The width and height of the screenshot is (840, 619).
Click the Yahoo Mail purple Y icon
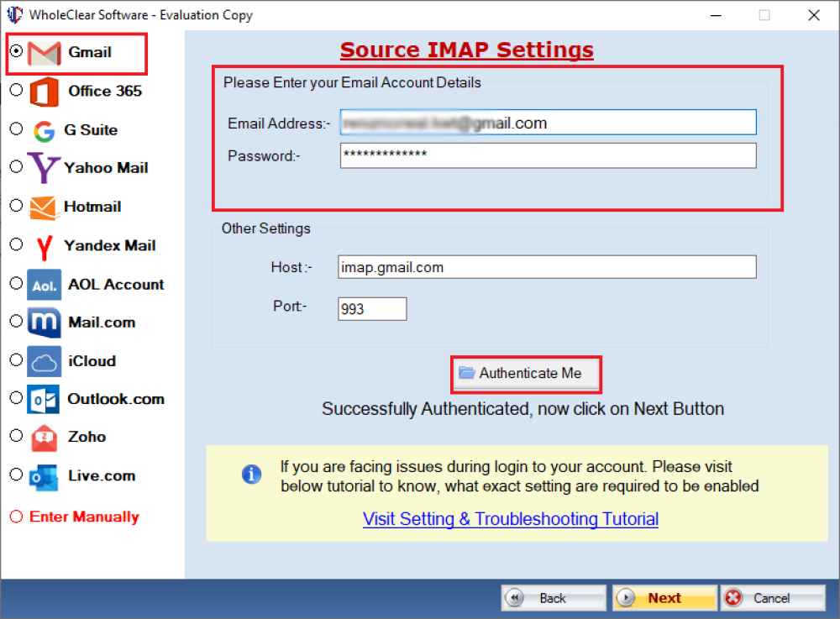point(43,168)
